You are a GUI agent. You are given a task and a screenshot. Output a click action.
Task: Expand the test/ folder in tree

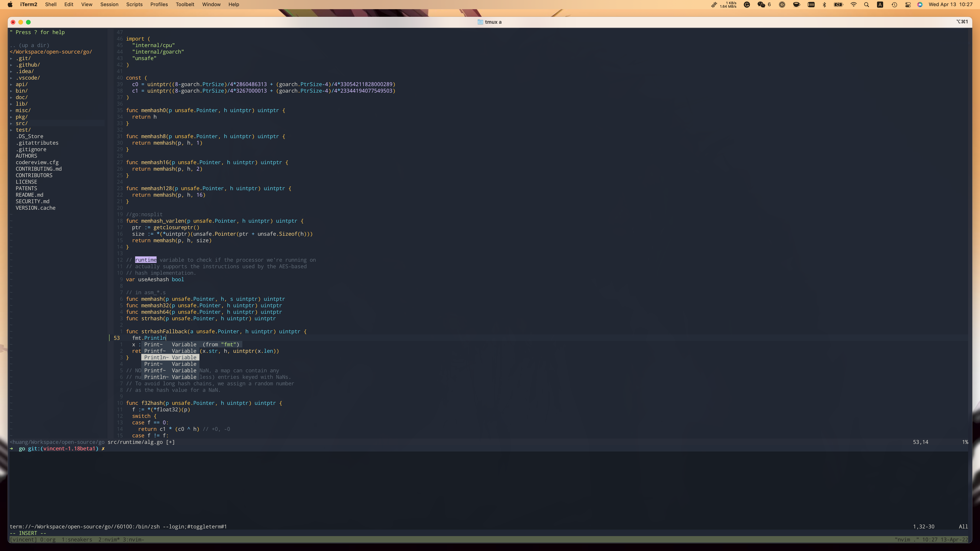[x=23, y=130]
